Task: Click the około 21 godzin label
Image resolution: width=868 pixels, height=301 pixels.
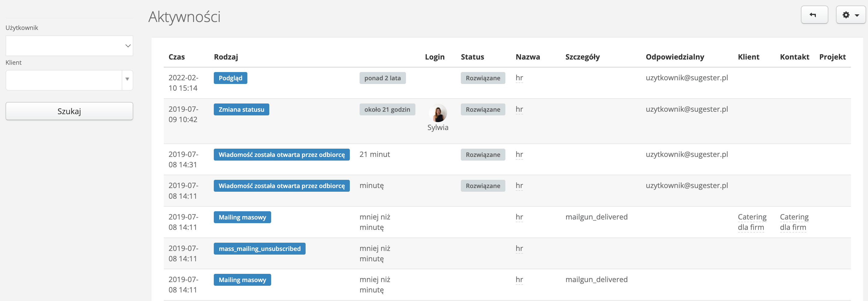Action: 387,110
